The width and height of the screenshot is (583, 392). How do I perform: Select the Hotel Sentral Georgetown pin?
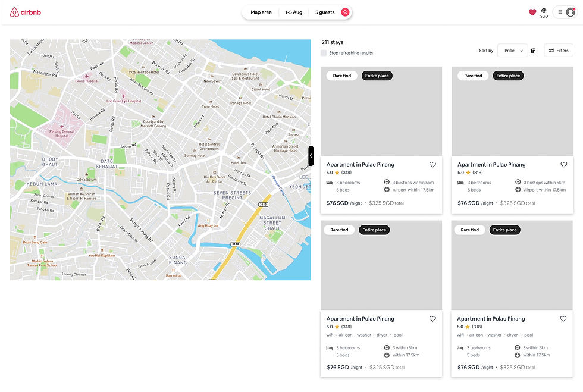pyautogui.click(x=209, y=140)
